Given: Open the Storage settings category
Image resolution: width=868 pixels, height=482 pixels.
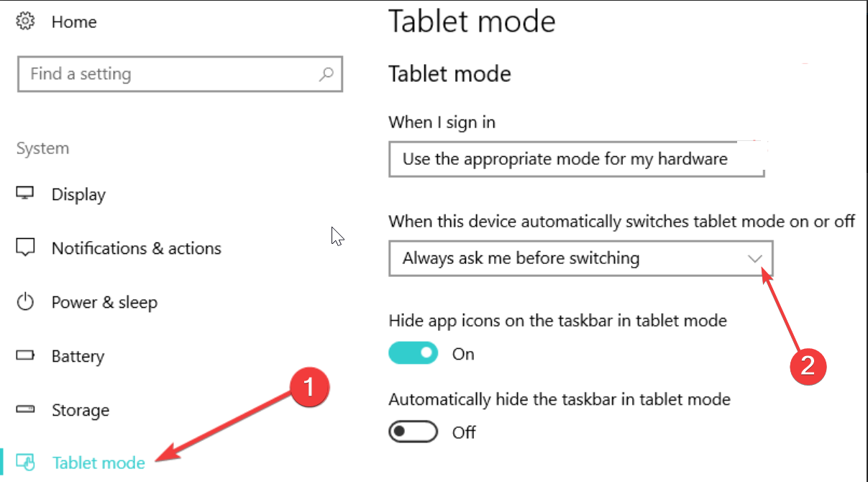Looking at the screenshot, I should point(81,410).
